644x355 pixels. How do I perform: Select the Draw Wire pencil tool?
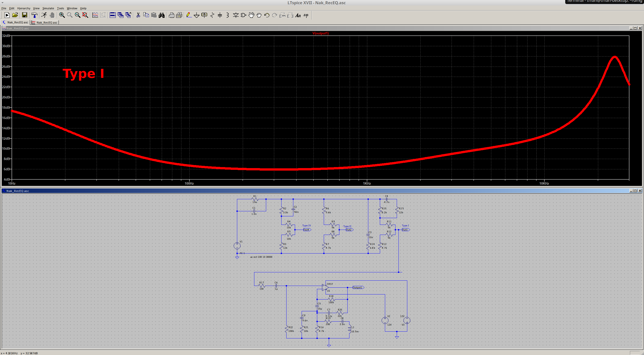[x=189, y=15]
